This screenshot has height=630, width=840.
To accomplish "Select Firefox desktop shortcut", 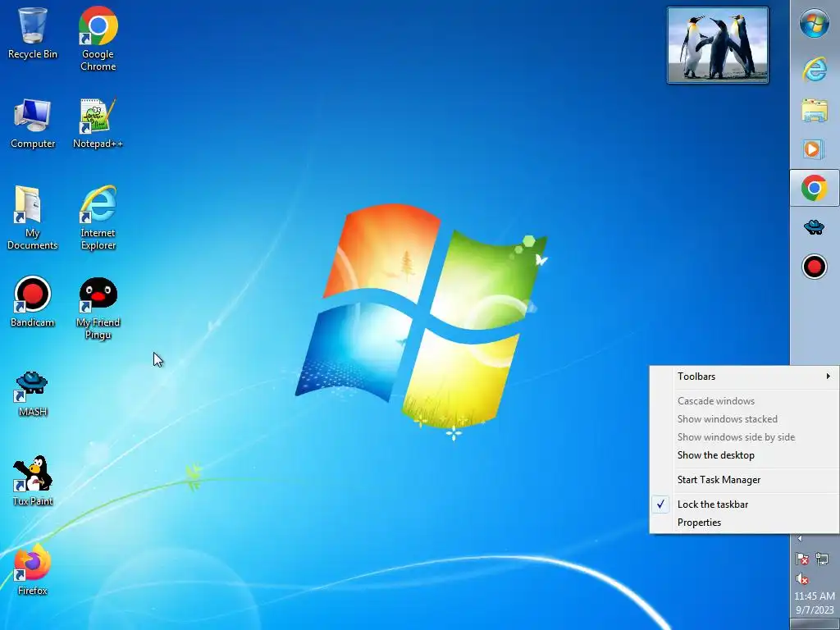I will 33,569.
